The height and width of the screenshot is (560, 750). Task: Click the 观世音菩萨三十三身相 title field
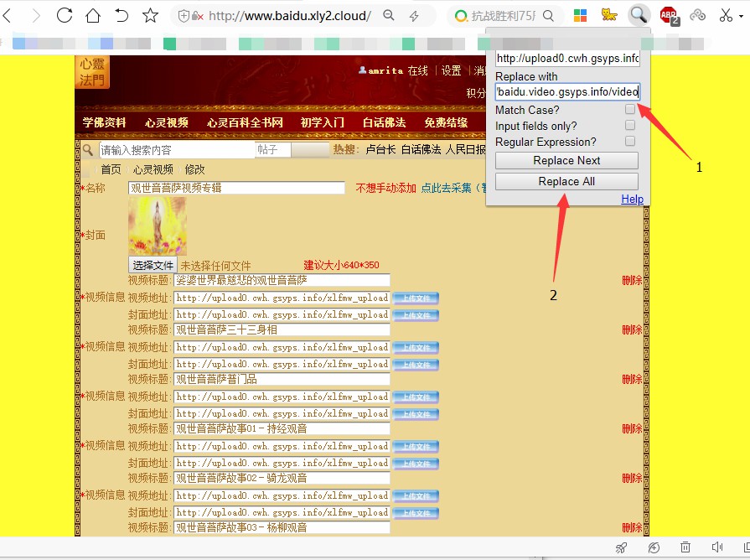point(282,329)
